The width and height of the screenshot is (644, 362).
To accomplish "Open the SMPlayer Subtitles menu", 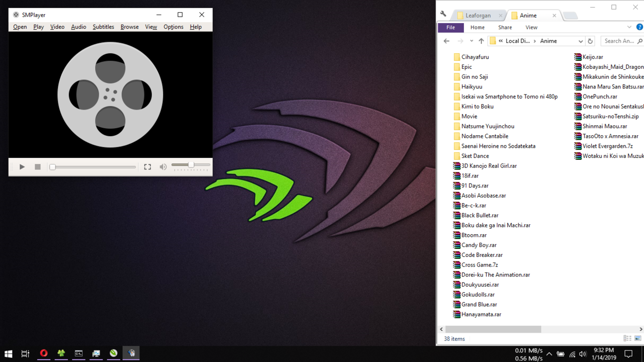I will coord(103,27).
